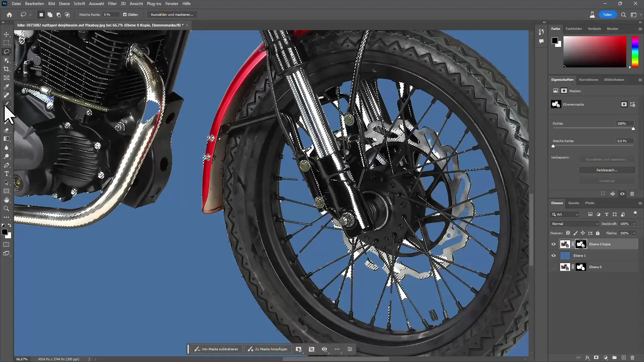The height and width of the screenshot is (362, 644).
Task: Open the Ebenen panel dropdown
Action: [640, 203]
